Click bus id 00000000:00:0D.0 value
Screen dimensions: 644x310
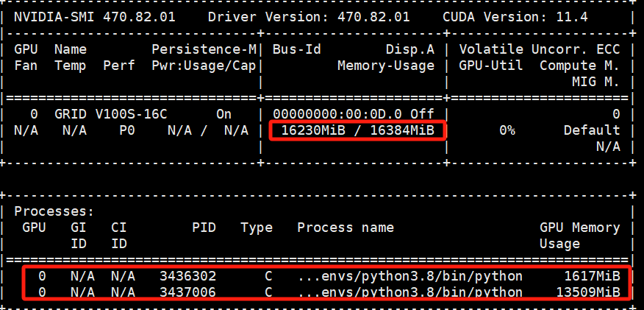[x=337, y=114]
